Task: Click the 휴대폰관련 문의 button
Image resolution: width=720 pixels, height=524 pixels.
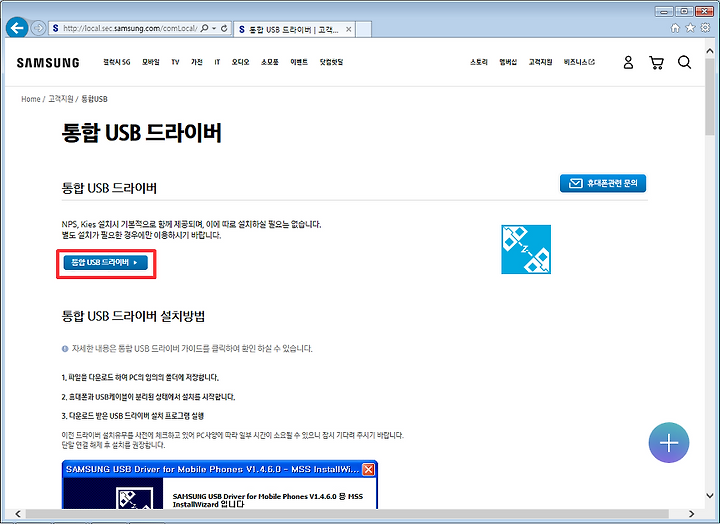Action: [603, 183]
